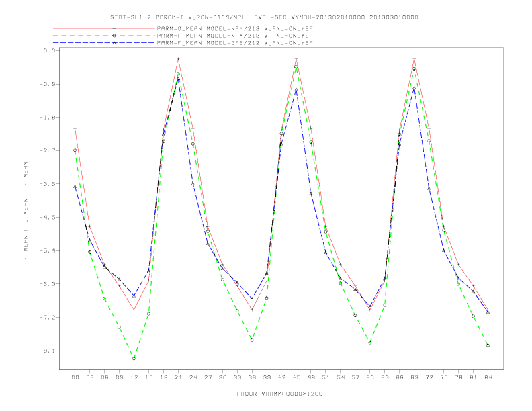Click x-axis hour label 54
The height and width of the screenshot is (411, 532).
[341, 377]
